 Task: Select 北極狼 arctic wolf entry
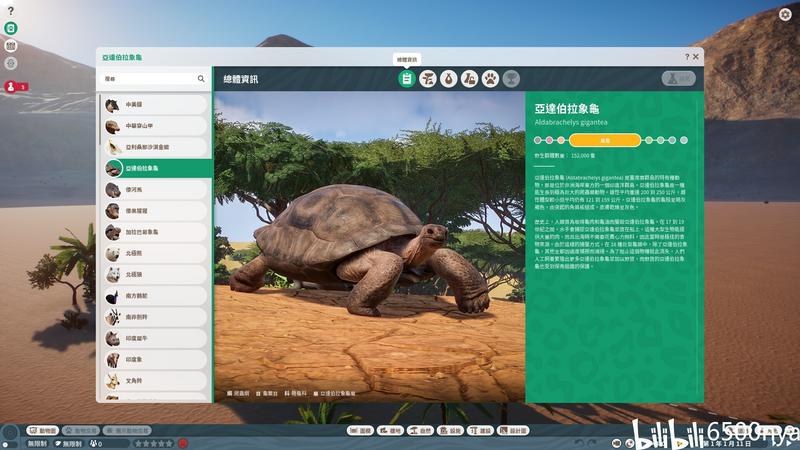click(x=155, y=274)
